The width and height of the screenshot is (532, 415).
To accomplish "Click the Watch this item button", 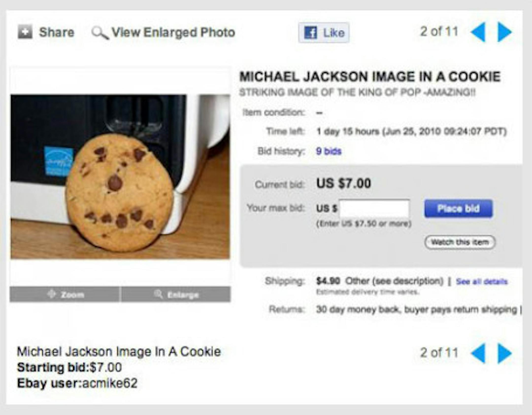I will (460, 242).
